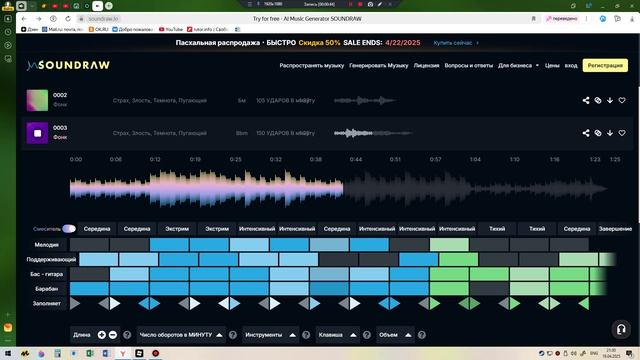Add track 0002 to favorites
Viewport: 640px width, 360px height.
point(622,100)
